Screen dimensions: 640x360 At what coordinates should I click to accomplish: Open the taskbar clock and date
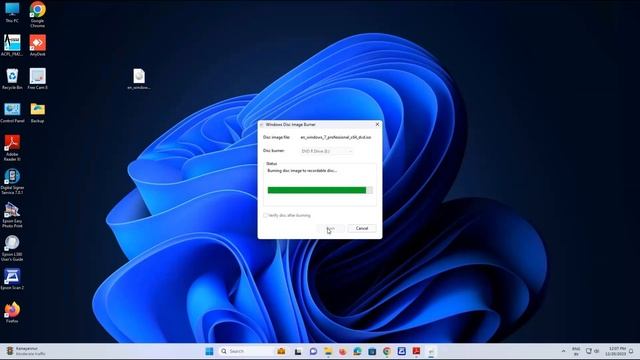616,351
